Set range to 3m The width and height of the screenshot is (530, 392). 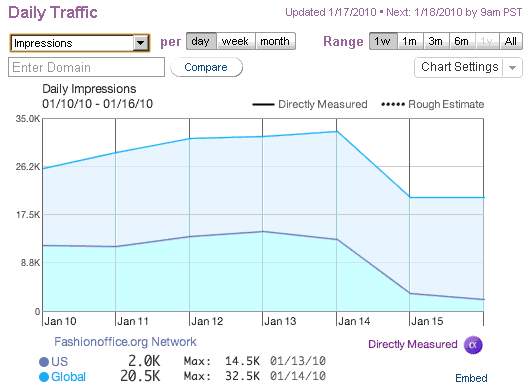pos(436,41)
